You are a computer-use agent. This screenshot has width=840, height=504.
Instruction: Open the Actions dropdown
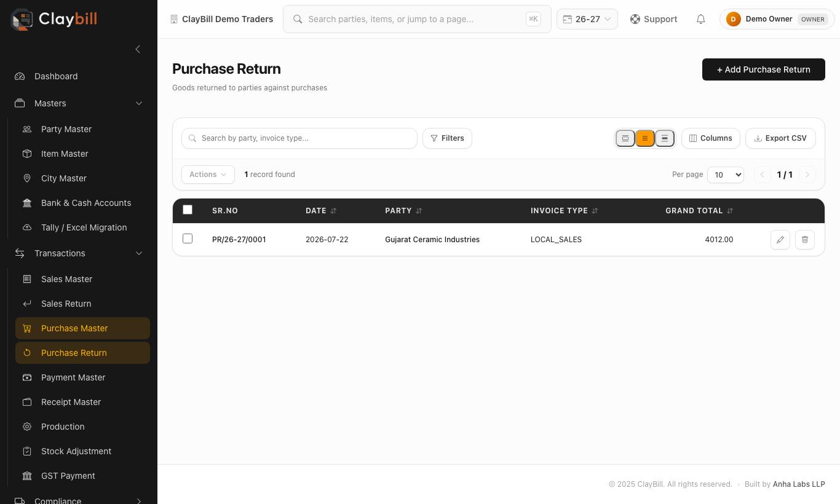coord(208,175)
